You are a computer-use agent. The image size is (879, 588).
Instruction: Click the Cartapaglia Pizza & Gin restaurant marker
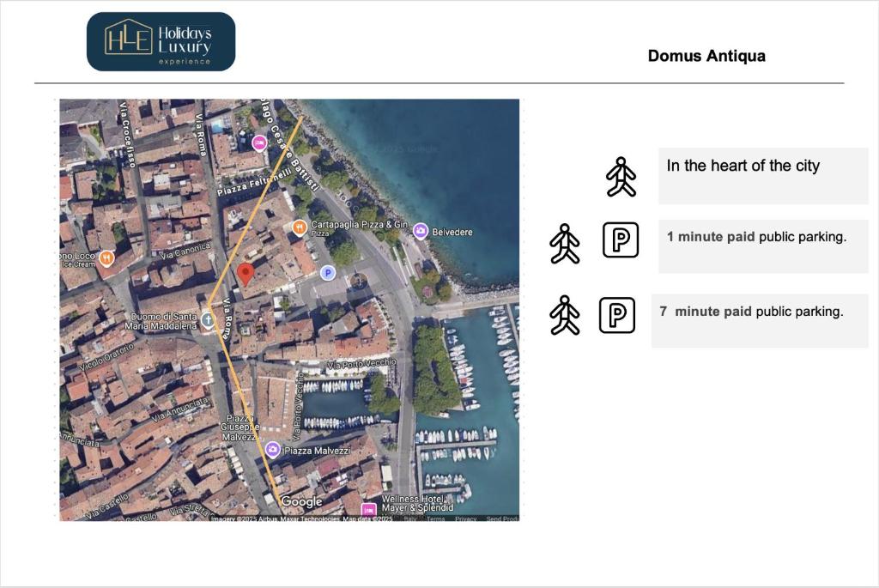tap(300, 227)
